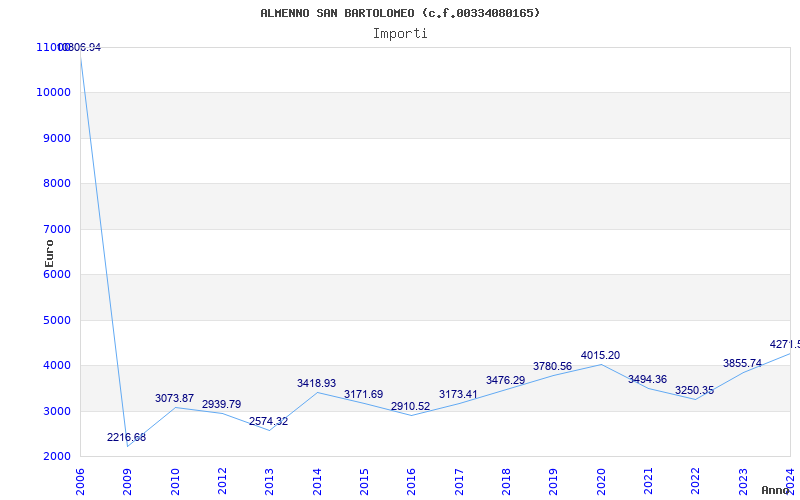Select the 3476.29 data label

(505, 381)
